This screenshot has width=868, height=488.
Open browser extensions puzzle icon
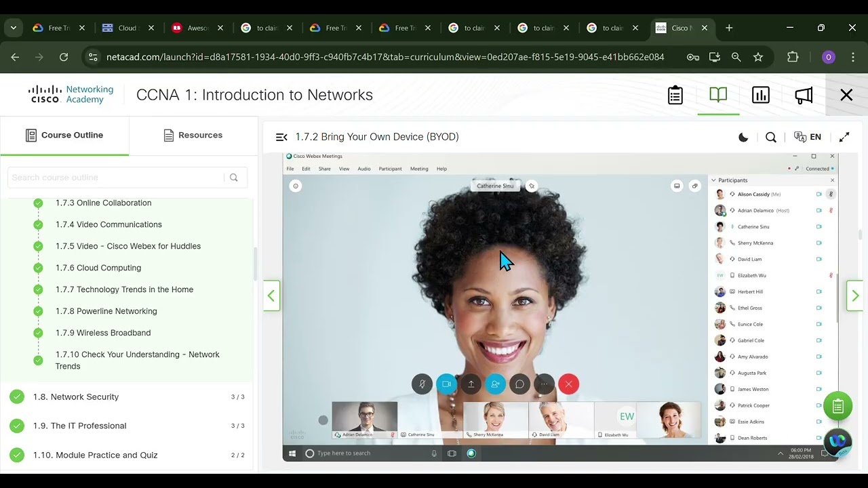(793, 58)
